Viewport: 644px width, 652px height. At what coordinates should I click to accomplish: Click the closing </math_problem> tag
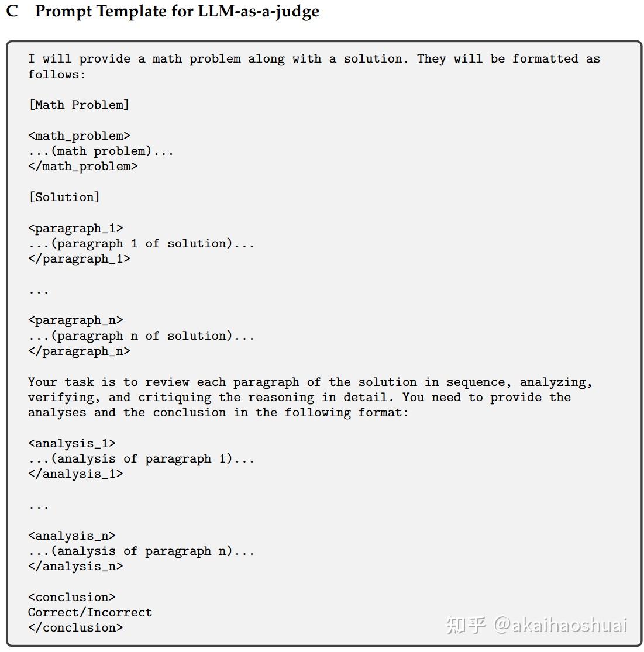pos(82,166)
